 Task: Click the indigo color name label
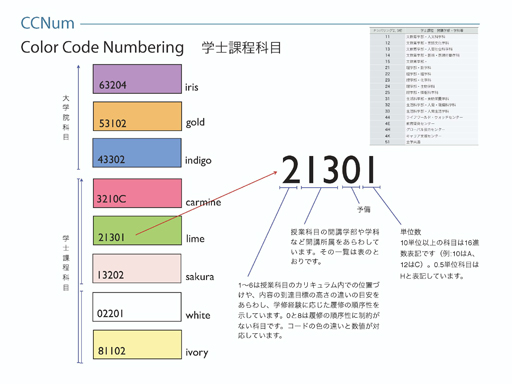198,161
